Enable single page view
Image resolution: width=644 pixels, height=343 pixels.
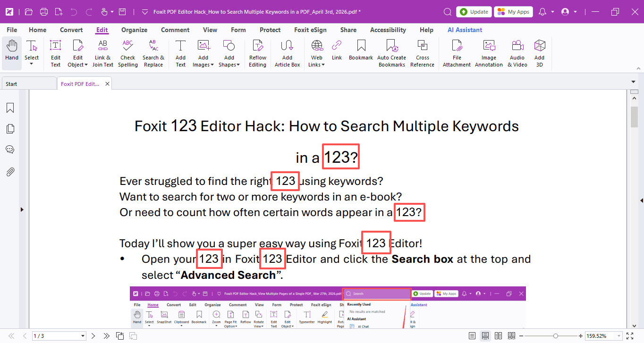point(472,336)
